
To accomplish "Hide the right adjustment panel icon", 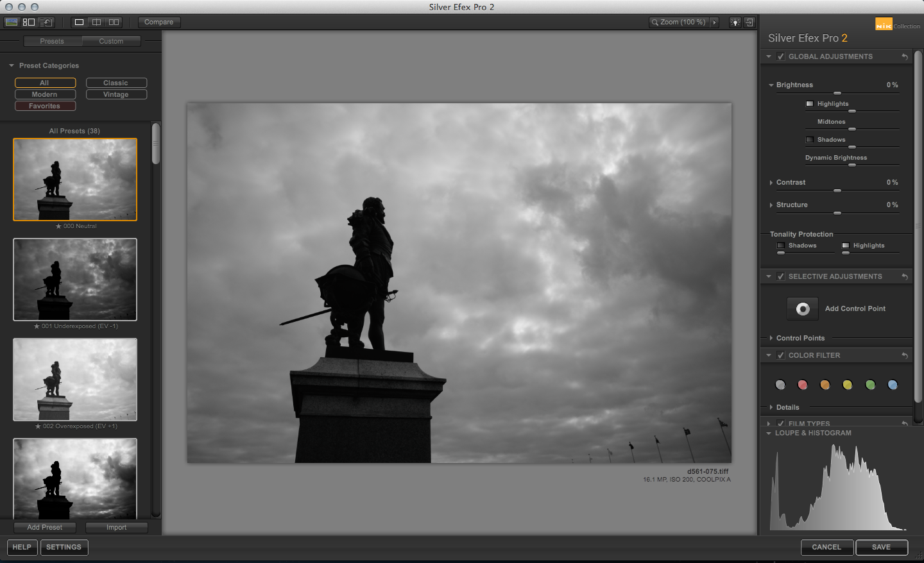I will point(749,22).
